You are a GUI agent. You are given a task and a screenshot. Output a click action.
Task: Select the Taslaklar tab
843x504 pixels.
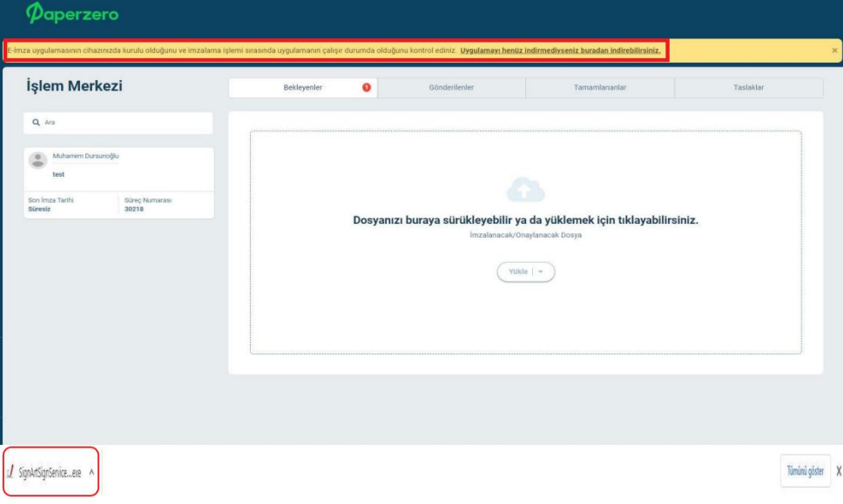pyautogui.click(x=748, y=87)
